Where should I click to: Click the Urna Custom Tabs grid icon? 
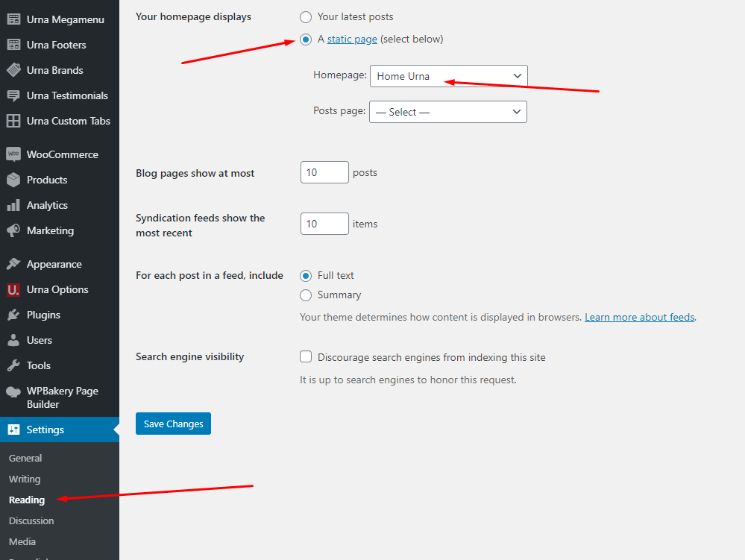coord(13,121)
